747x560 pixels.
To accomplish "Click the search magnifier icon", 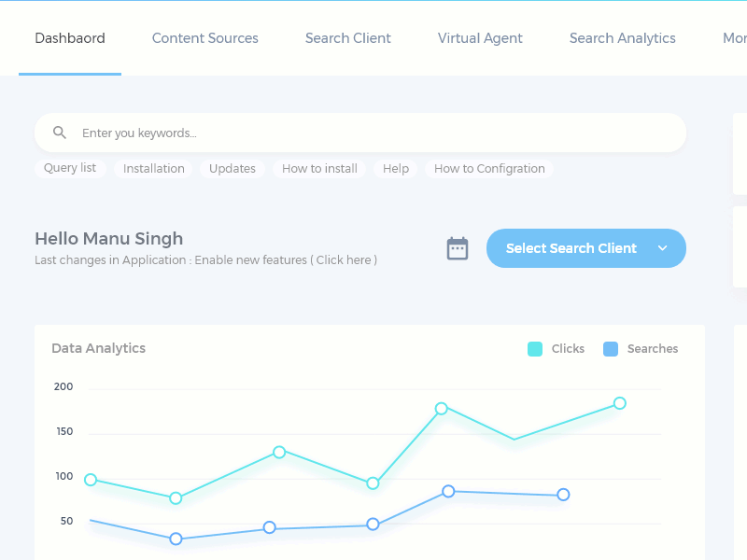I will [60, 133].
